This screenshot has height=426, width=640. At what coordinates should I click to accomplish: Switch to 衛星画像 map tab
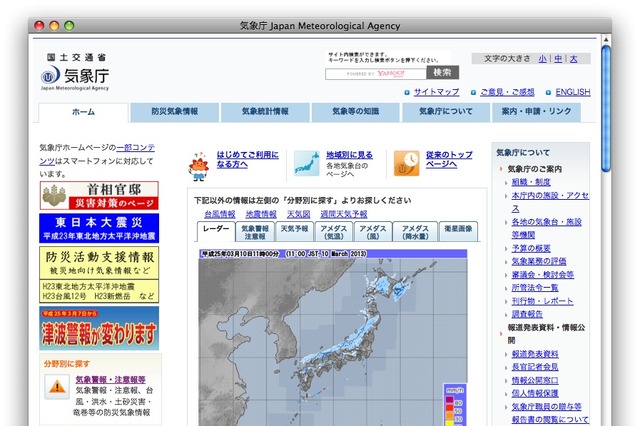[458, 232]
